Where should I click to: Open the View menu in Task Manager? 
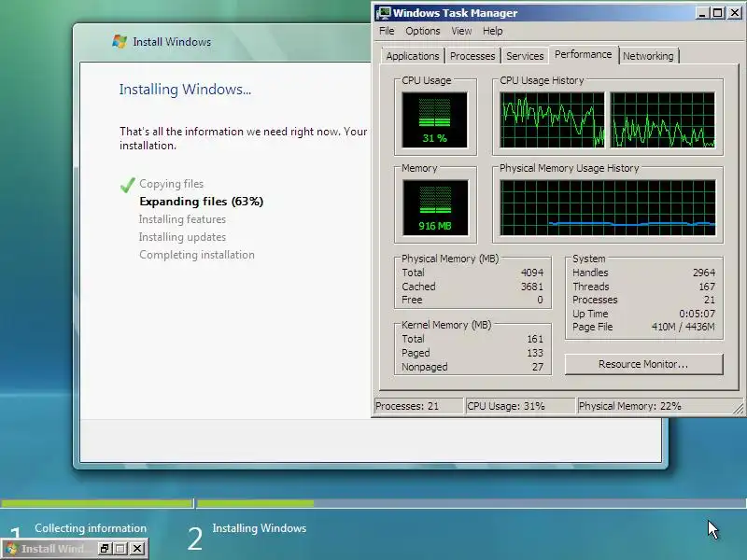(461, 31)
